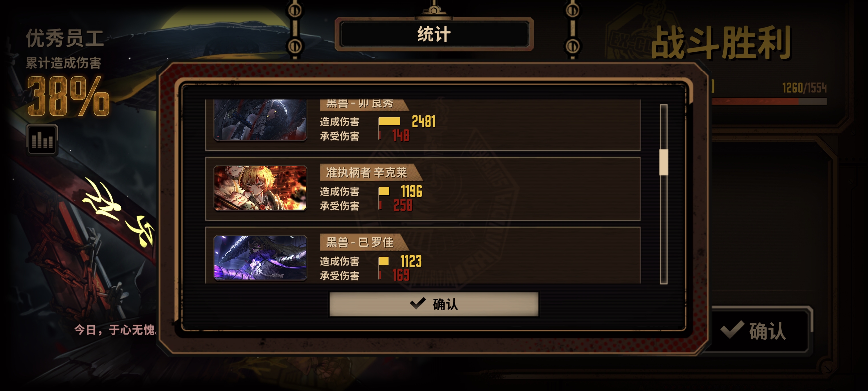Click the 优秀员工 heading
The image size is (868, 391).
(x=65, y=38)
